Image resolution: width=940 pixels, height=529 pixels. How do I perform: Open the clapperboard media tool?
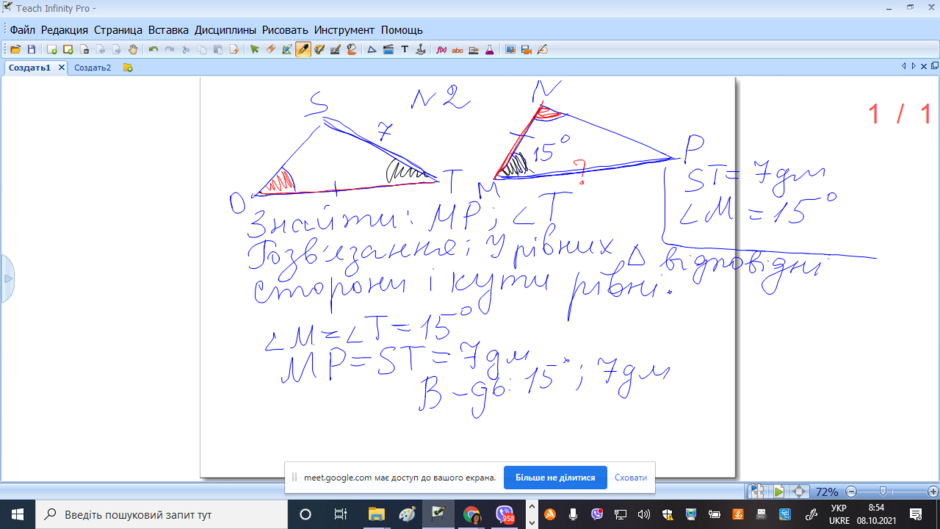[388, 50]
